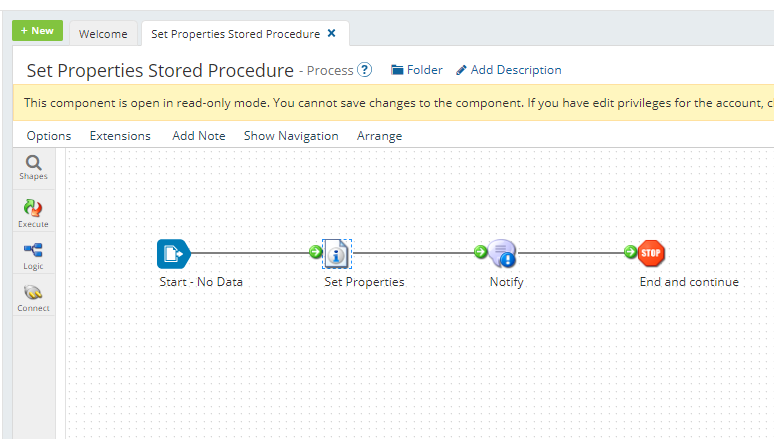Open the Logic shapes palette
The height and width of the screenshot is (439, 774).
pyautogui.click(x=33, y=255)
